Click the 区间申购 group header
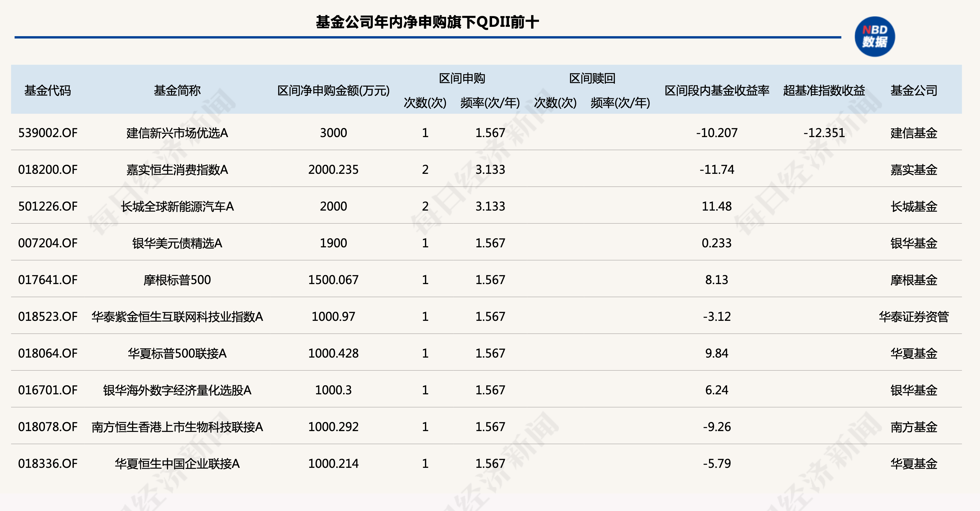This screenshot has height=511, width=980. 462,78
